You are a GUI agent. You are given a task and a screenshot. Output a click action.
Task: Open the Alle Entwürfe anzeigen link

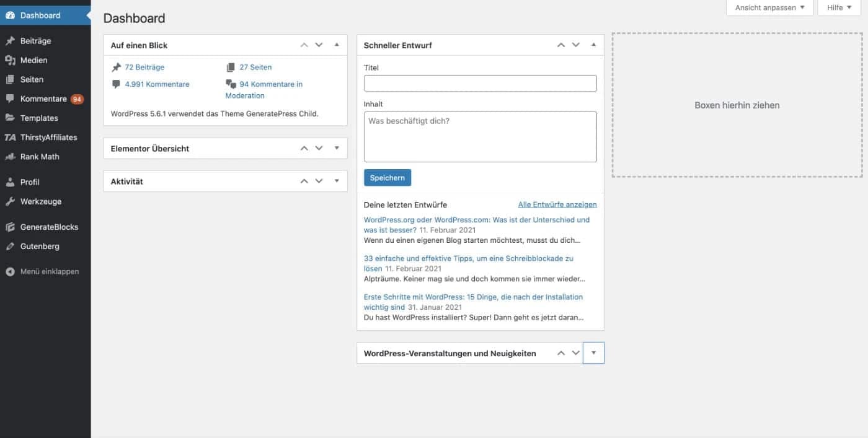point(557,204)
